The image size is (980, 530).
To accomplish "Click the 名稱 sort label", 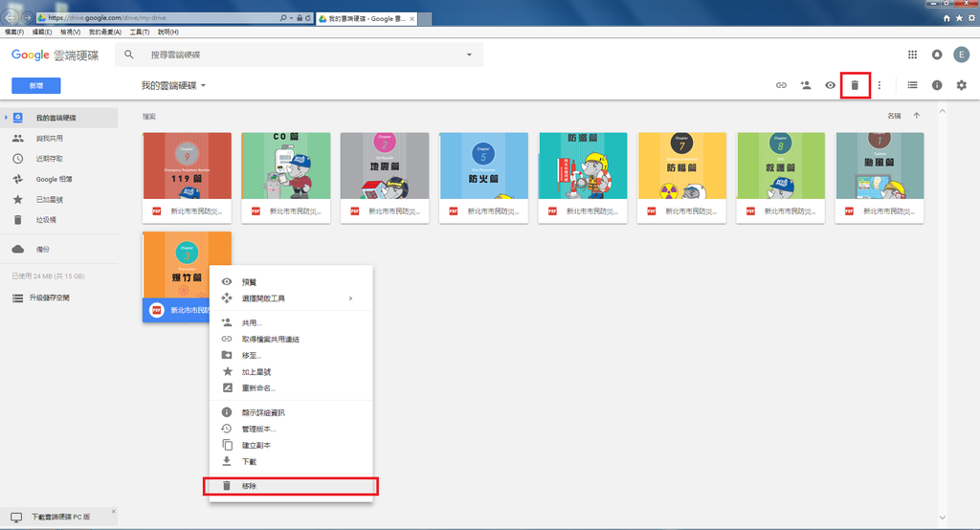I will click(x=895, y=116).
